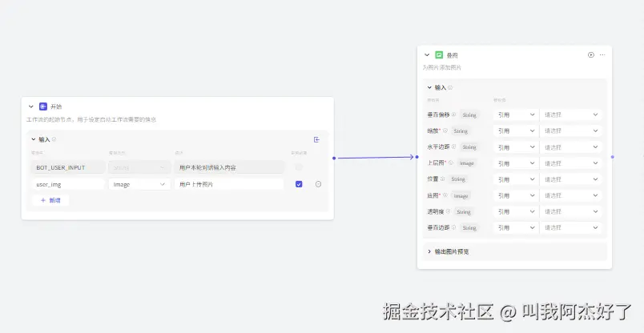Click the 新增 add variable button
The width and height of the screenshot is (644, 333).
pos(50,200)
